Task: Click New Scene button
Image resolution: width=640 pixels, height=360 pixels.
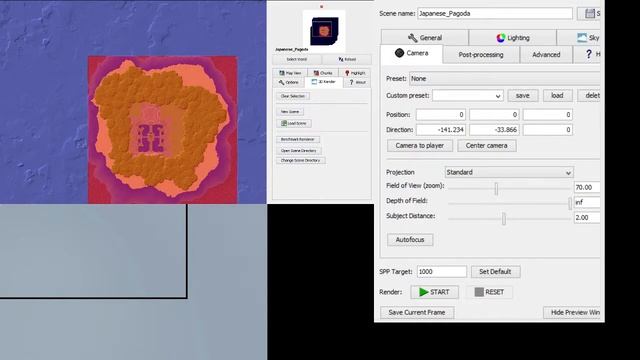Action: coord(290,111)
